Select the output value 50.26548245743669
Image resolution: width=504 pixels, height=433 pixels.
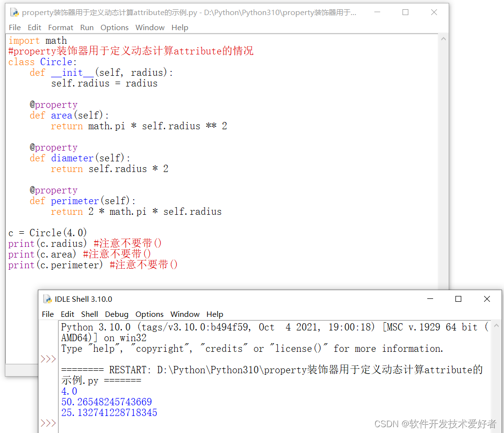pos(106,401)
